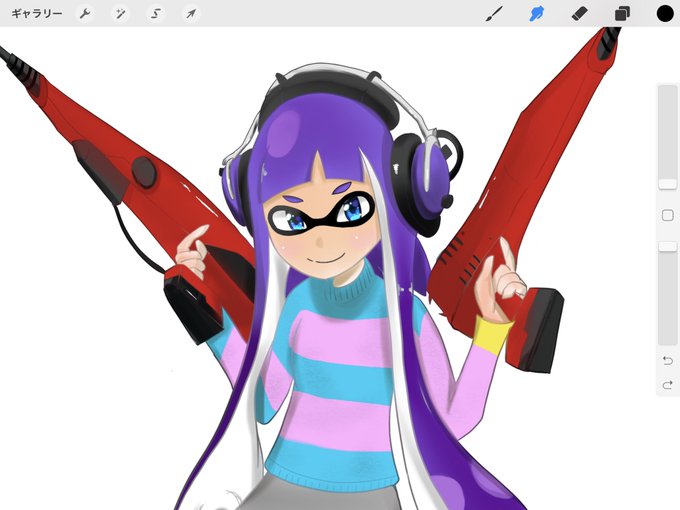Select the Selection S-shaped tool

pos(156,14)
